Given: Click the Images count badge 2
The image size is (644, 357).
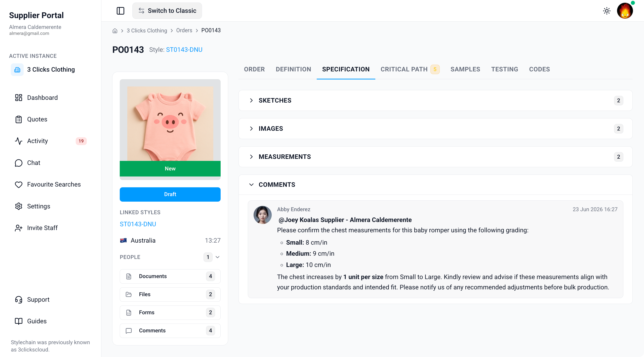Looking at the screenshot, I should click(x=619, y=129).
